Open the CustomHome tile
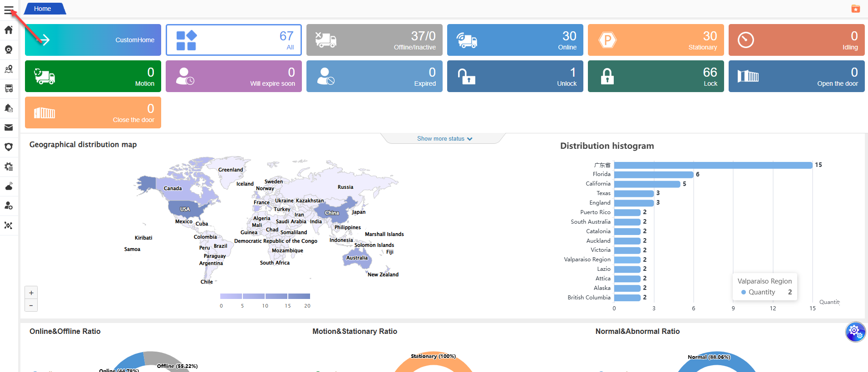This screenshot has width=868, height=372. [x=93, y=40]
